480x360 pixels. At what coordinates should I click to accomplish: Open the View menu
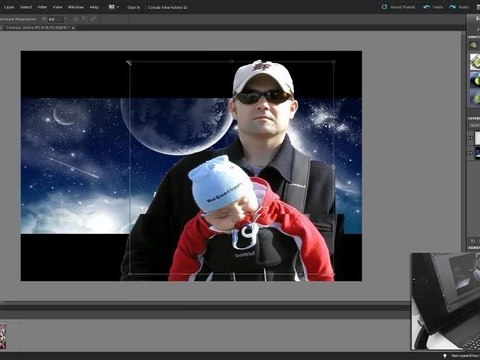click(x=57, y=7)
